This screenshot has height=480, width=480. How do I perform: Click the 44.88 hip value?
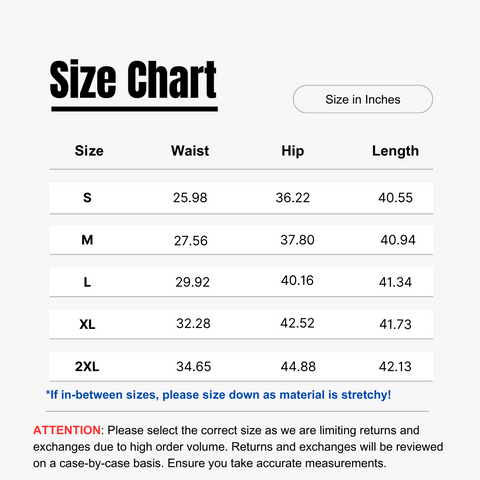(x=298, y=367)
